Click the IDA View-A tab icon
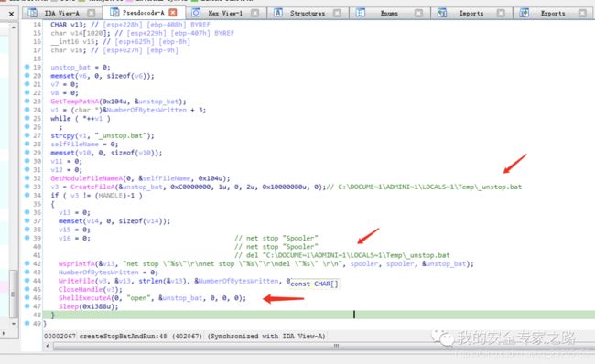Viewport: 595px width, 364px height. [x=33, y=13]
